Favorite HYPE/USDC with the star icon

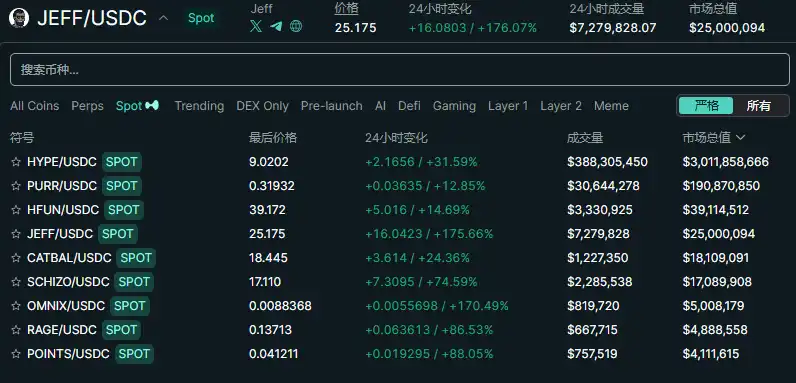point(16,162)
